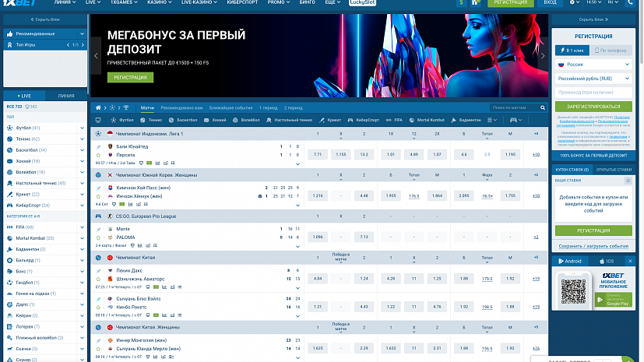Expand the Теннис category in sidebar
The image size is (644, 362).
tap(83, 138)
